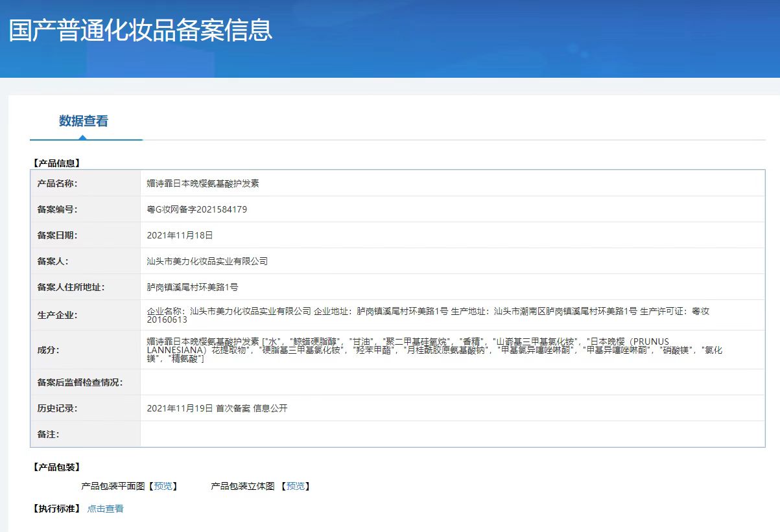Open 产品包装平面图 预览 link

(163, 486)
